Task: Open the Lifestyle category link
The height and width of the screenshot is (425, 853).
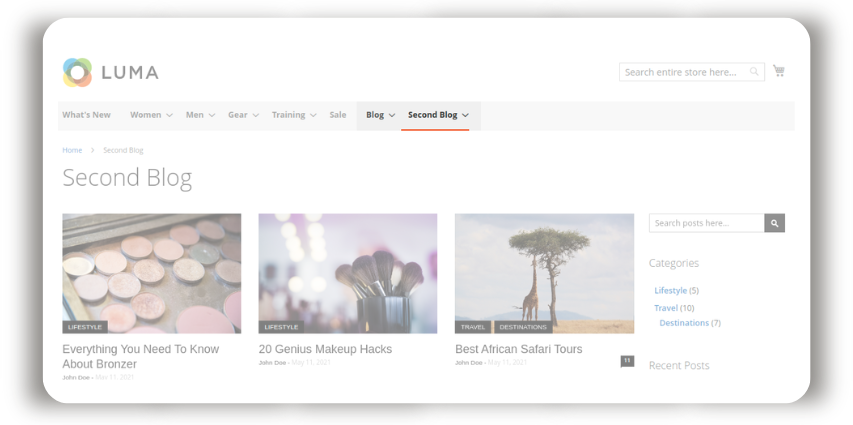Action: click(670, 291)
